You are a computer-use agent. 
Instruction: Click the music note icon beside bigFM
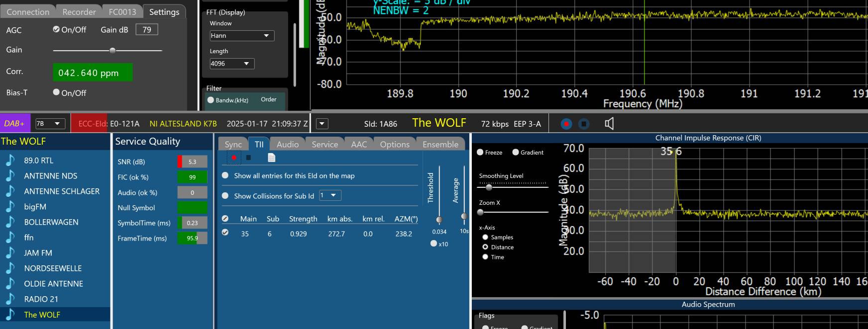click(x=10, y=207)
